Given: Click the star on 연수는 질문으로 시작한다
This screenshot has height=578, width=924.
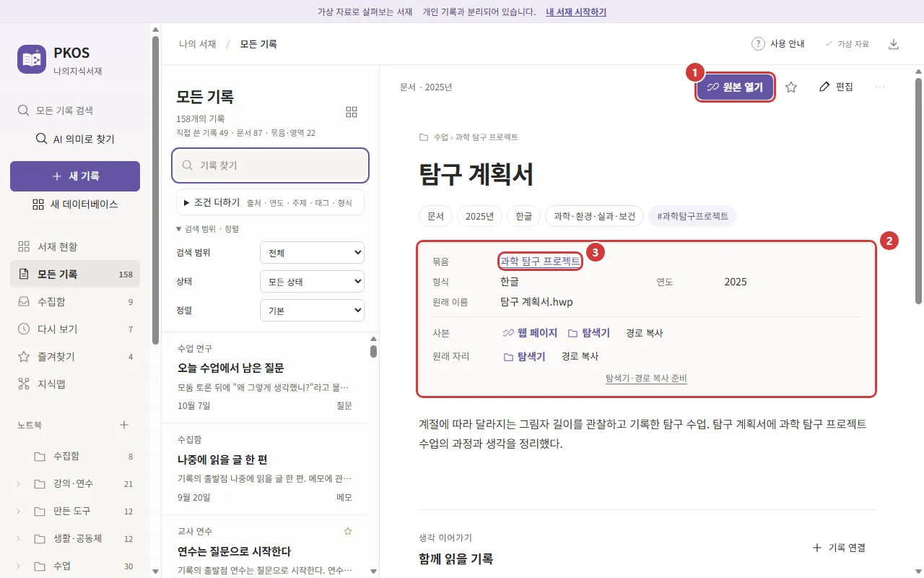Looking at the screenshot, I should pos(348,531).
